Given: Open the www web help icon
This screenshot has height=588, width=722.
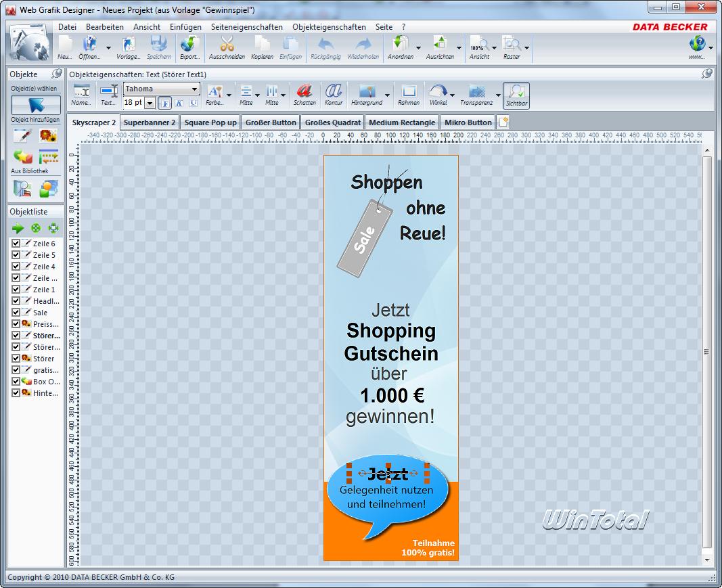Looking at the screenshot, I should click(x=697, y=48).
